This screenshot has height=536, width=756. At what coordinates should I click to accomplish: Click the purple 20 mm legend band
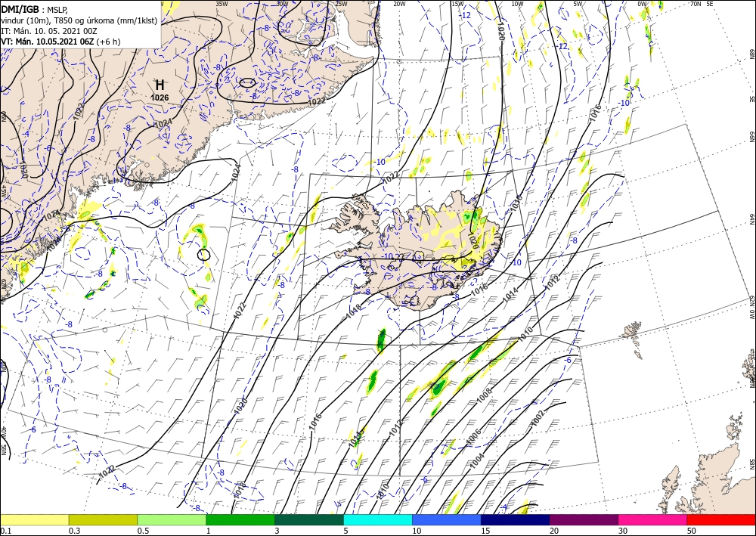point(584,519)
